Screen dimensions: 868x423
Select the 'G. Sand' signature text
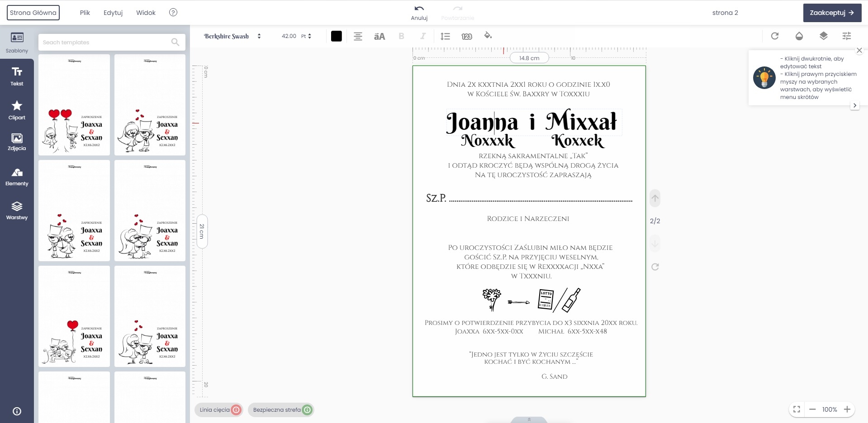[x=555, y=376]
